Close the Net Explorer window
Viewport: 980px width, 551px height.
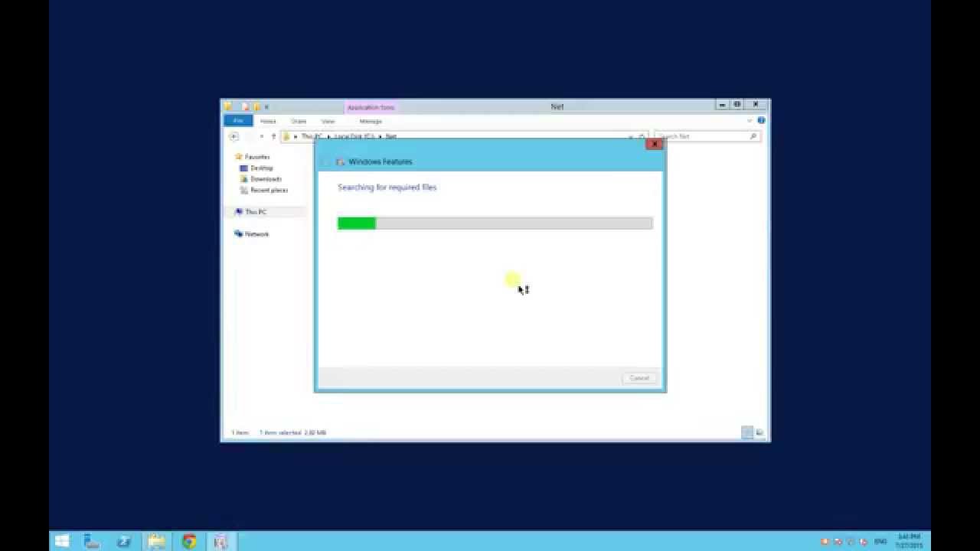pos(756,105)
